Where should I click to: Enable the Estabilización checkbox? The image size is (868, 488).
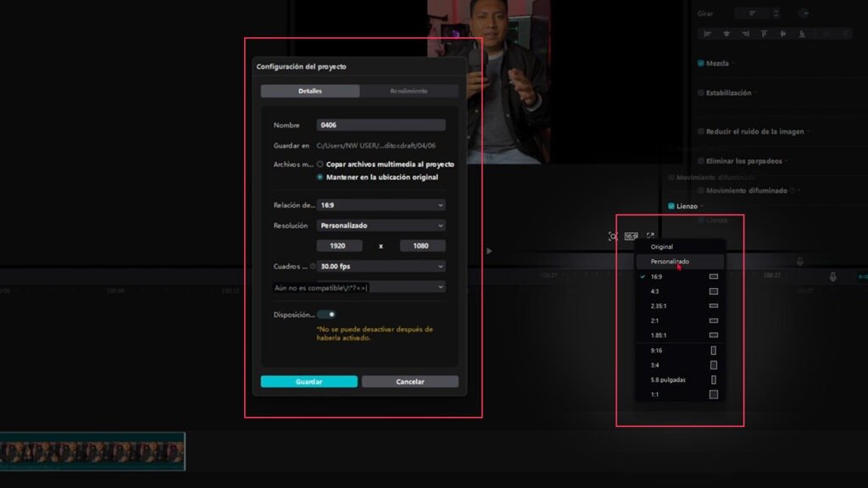[x=701, y=93]
